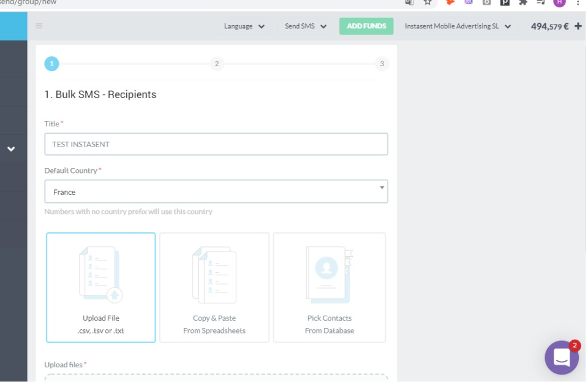This screenshot has width=588, height=385.
Task: Open the Instasent Mobile Advertising SL account menu
Action: (x=458, y=26)
